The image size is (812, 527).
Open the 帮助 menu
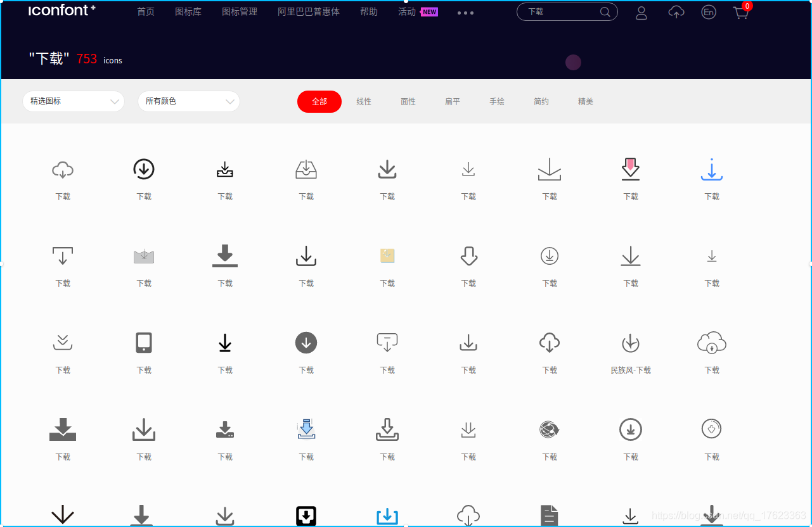[x=369, y=11]
